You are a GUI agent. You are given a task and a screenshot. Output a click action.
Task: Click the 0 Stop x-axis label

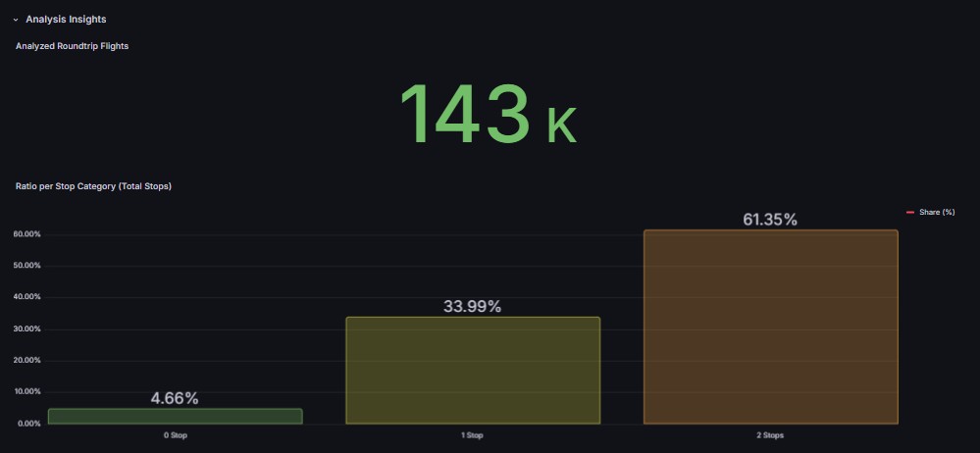point(175,435)
